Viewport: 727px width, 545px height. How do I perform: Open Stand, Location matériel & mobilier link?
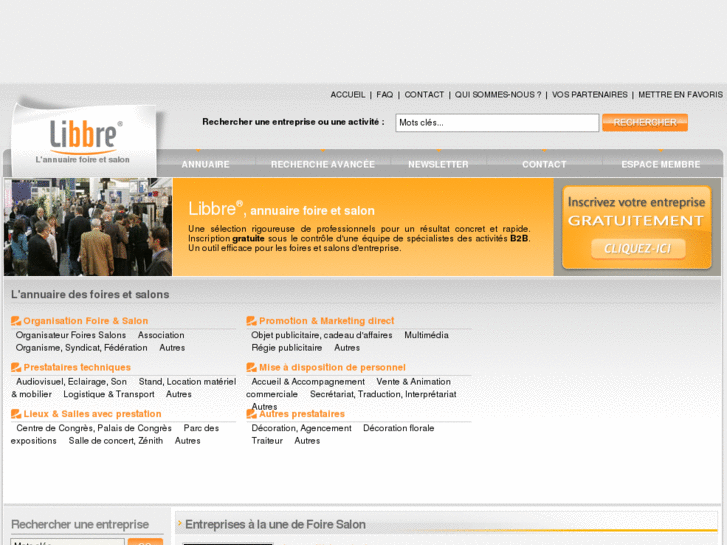click(x=187, y=381)
